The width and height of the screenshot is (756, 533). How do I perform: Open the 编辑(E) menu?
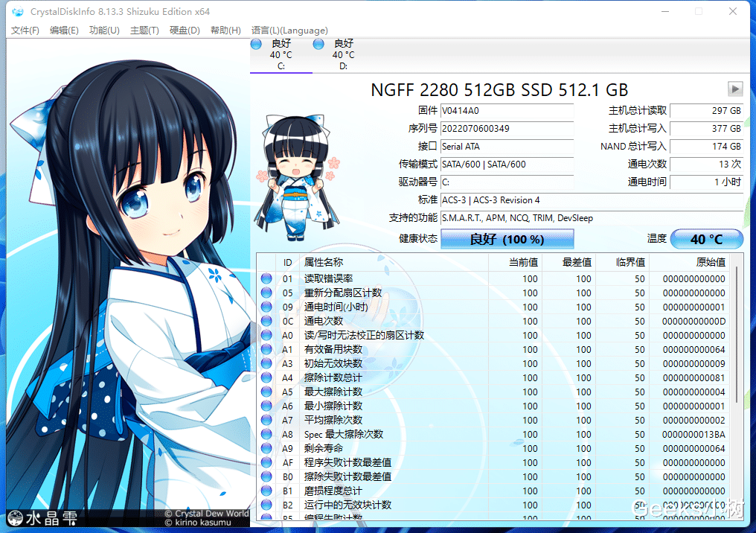tap(64, 31)
